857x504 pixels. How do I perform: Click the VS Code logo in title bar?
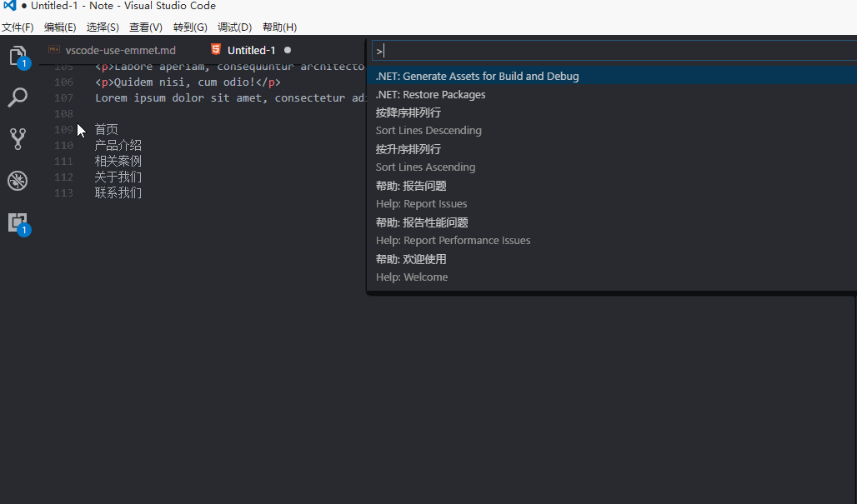(x=10, y=6)
